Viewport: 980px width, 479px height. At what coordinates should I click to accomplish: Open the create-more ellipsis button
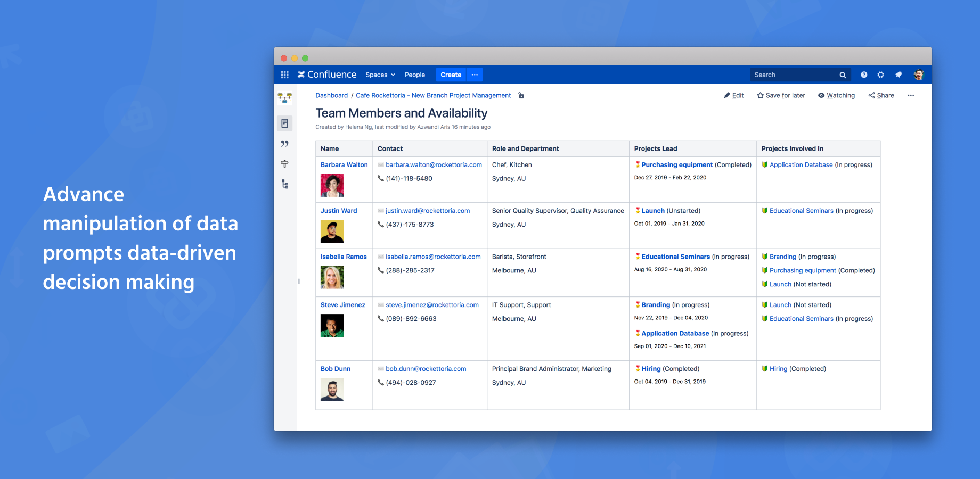pos(475,75)
